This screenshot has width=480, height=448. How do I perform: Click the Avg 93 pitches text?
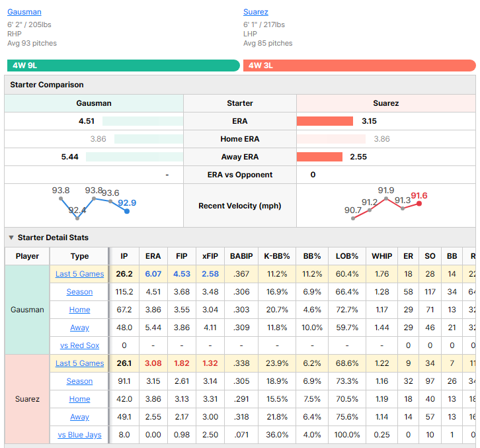[x=32, y=43]
